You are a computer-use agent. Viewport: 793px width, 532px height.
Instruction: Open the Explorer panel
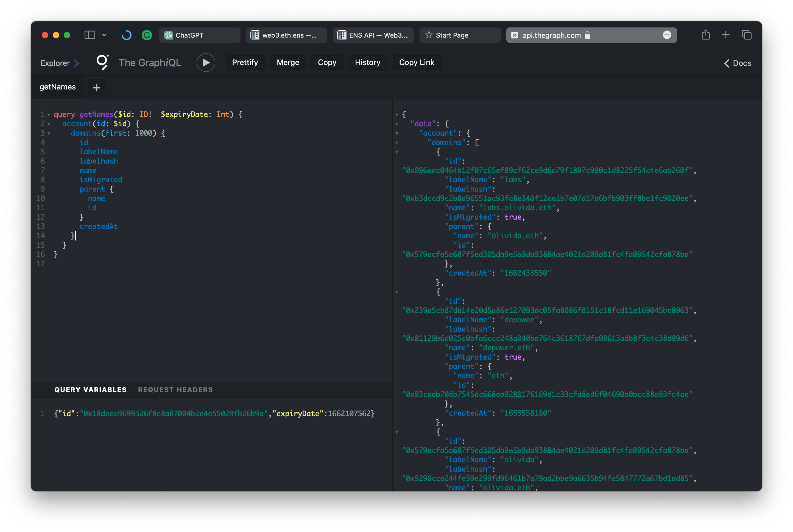[59, 63]
